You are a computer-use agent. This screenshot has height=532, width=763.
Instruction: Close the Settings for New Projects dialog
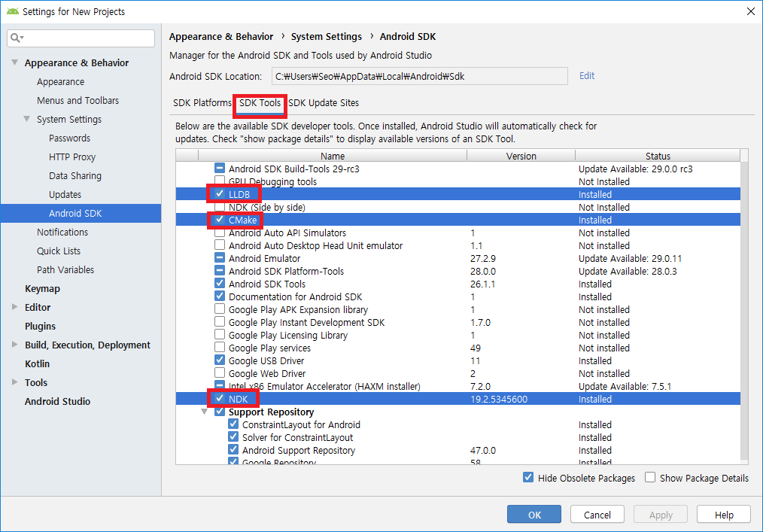[x=751, y=11]
